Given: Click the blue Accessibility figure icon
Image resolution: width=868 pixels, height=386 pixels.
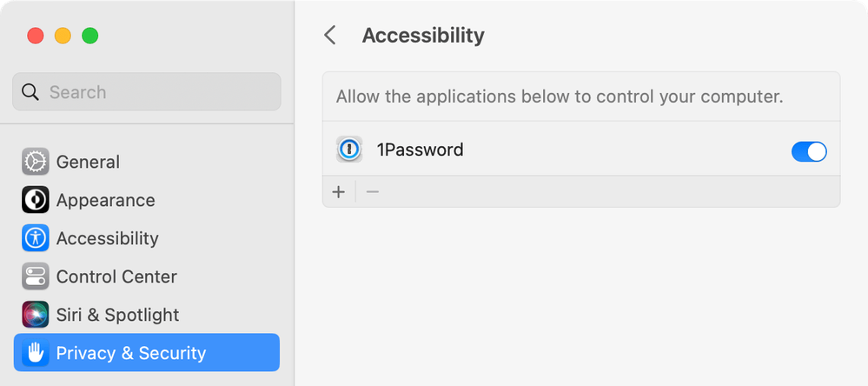Looking at the screenshot, I should [x=35, y=238].
